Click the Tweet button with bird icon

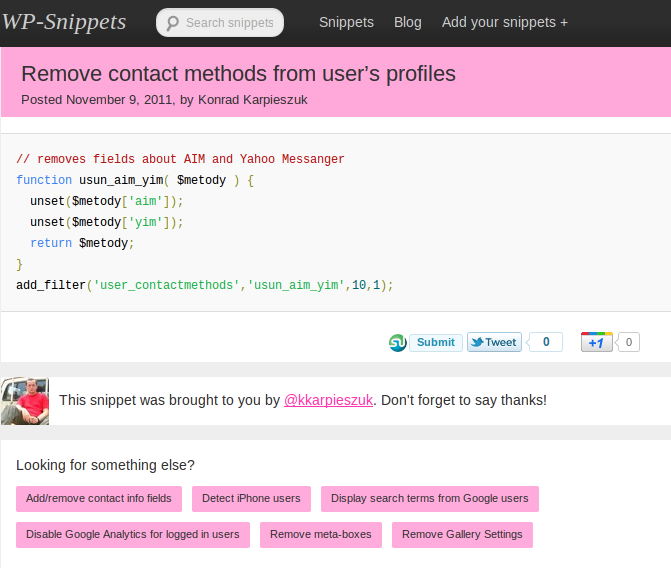click(493, 342)
